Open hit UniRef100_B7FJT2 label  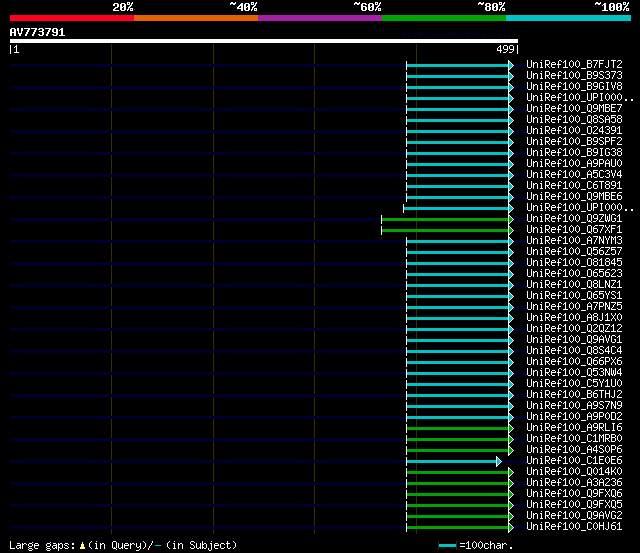tap(574, 64)
